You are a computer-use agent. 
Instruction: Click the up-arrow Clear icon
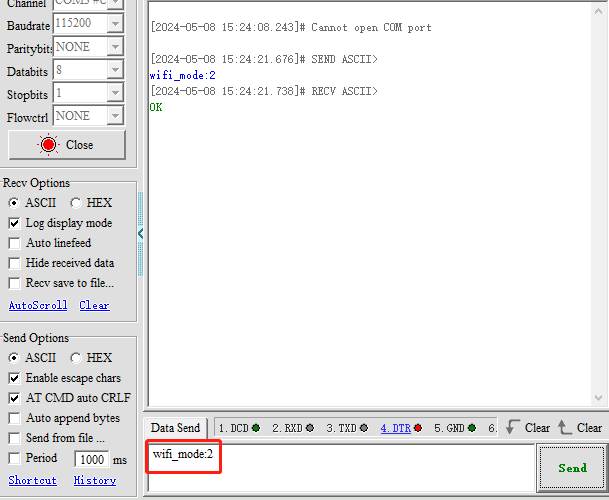click(x=565, y=428)
